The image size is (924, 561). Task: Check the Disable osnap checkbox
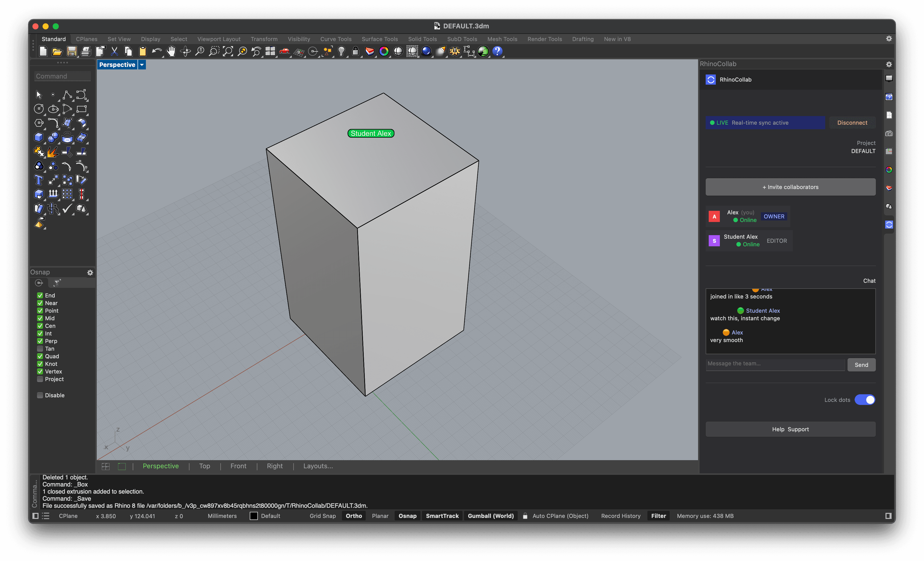point(40,395)
